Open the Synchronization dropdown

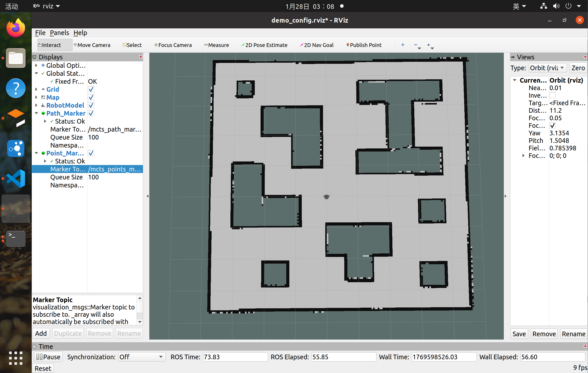pyautogui.click(x=141, y=357)
